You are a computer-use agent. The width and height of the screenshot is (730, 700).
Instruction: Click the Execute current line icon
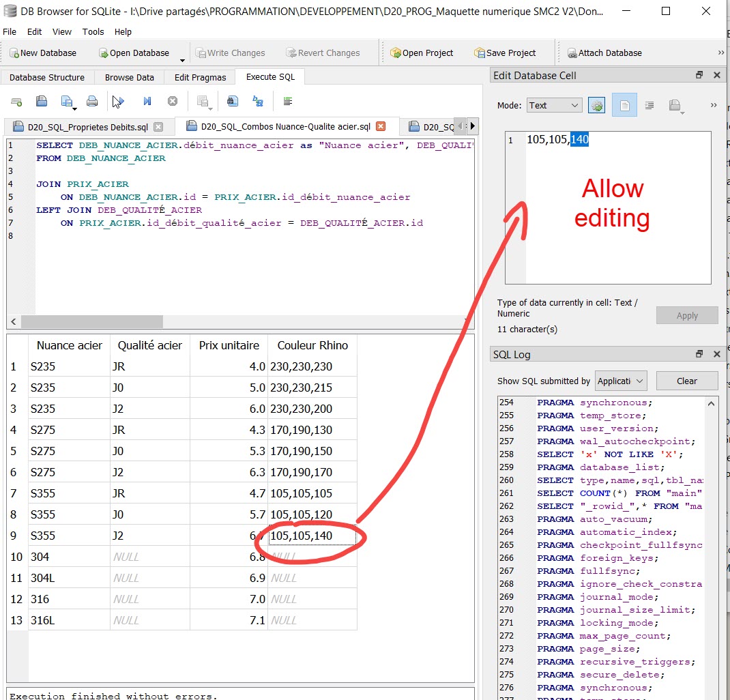coord(146,101)
